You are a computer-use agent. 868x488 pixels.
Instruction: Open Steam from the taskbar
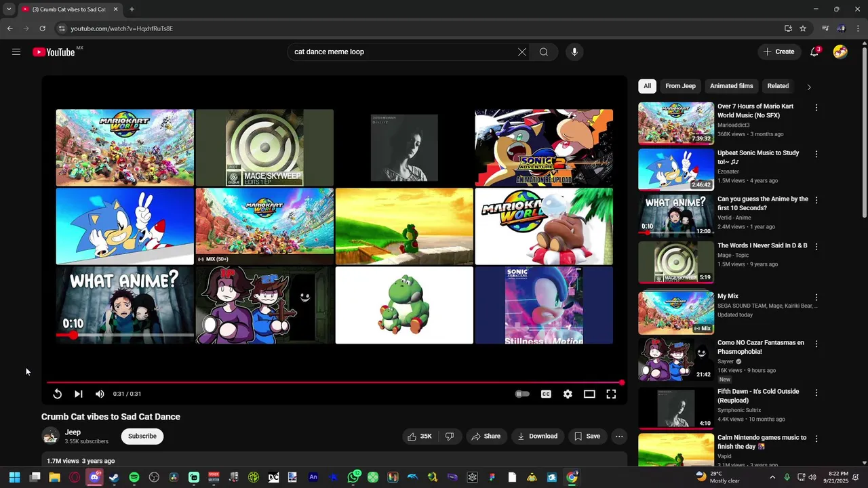coord(114,477)
